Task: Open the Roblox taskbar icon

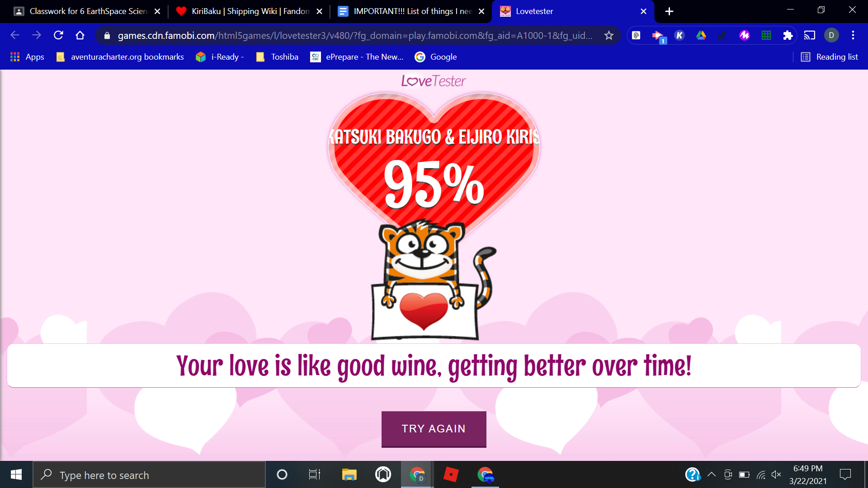Action: tap(451, 475)
